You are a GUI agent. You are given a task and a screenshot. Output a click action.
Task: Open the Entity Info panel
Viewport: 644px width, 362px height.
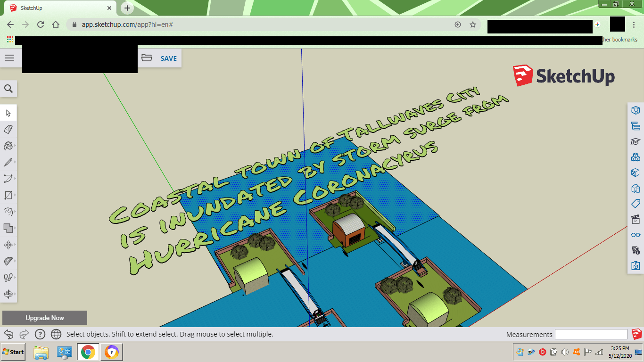coord(636,110)
